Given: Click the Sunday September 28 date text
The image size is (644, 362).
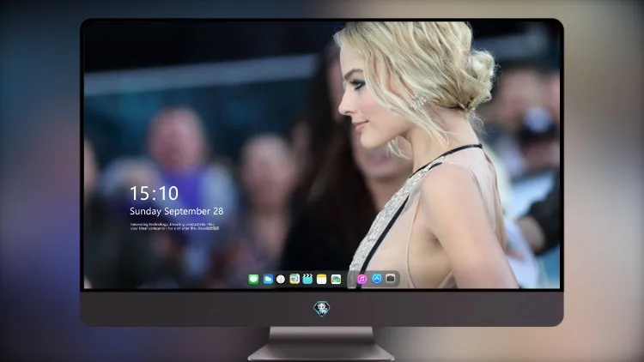Looking at the screenshot, I should (x=177, y=211).
